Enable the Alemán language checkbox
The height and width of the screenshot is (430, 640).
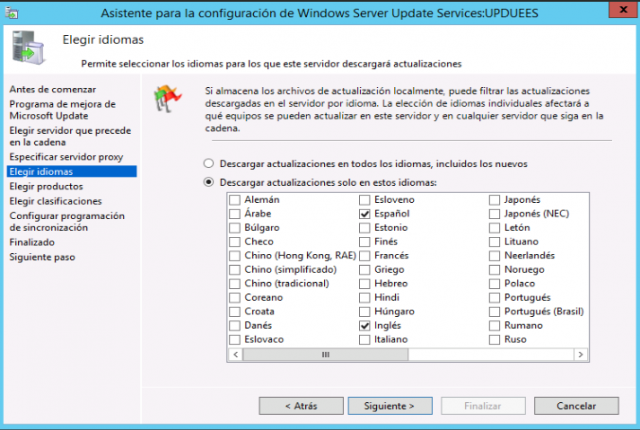pyautogui.click(x=235, y=200)
